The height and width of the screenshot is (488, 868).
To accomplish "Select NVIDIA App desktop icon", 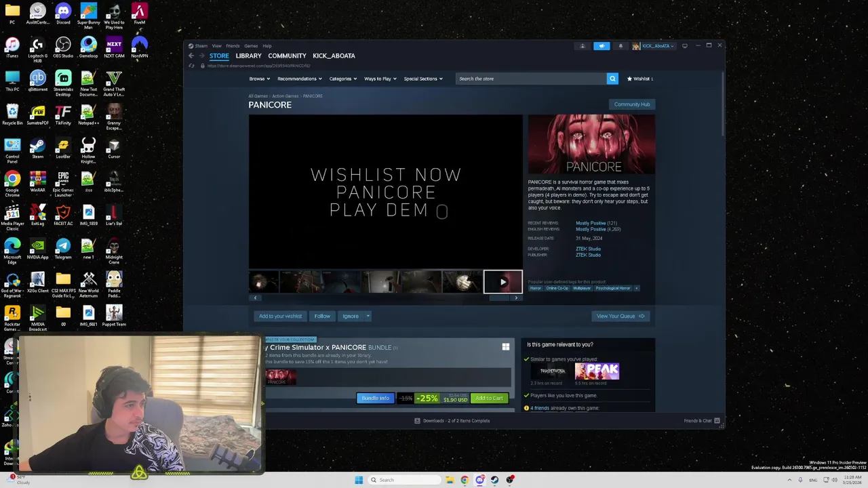I will (38, 249).
